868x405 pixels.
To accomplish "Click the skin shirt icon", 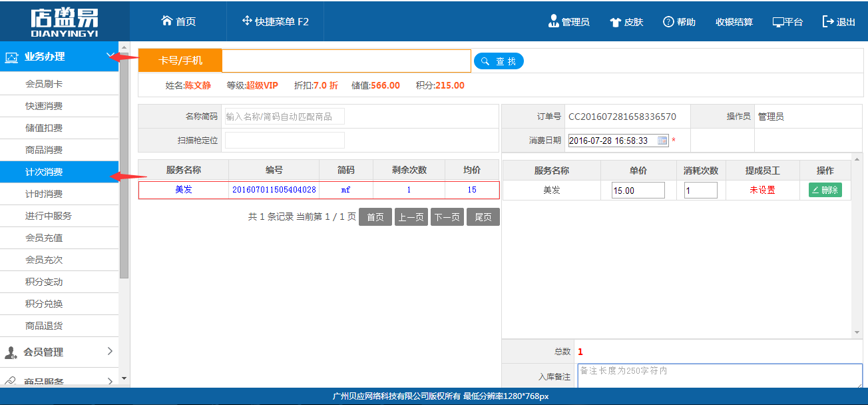I will (615, 22).
